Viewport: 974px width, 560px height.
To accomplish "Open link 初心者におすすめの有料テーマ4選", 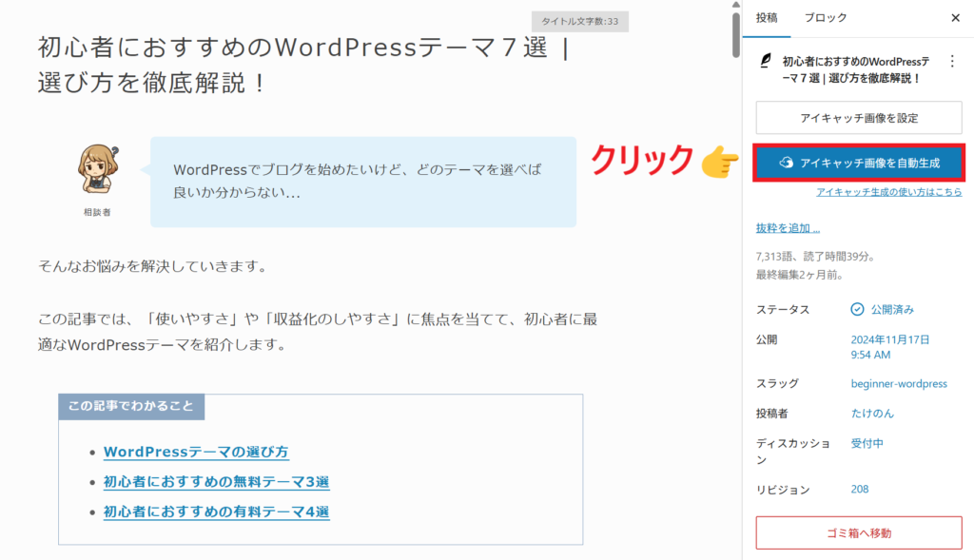I will click(x=216, y=512).
